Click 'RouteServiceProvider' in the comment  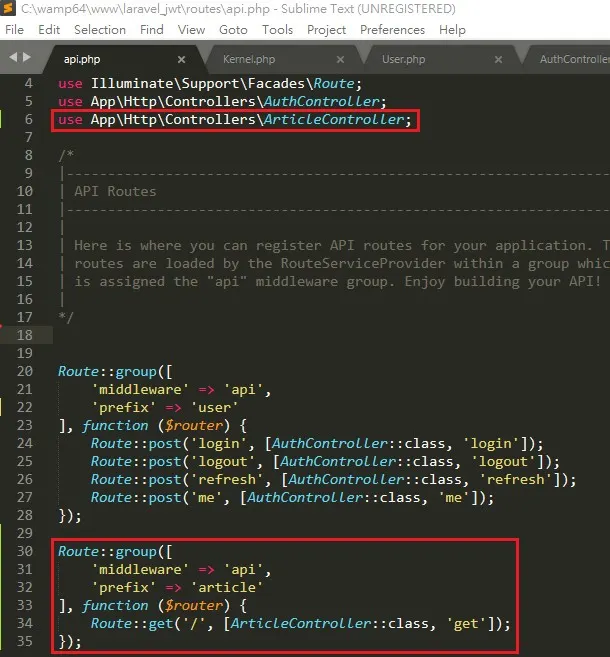(x=363, y=264)
